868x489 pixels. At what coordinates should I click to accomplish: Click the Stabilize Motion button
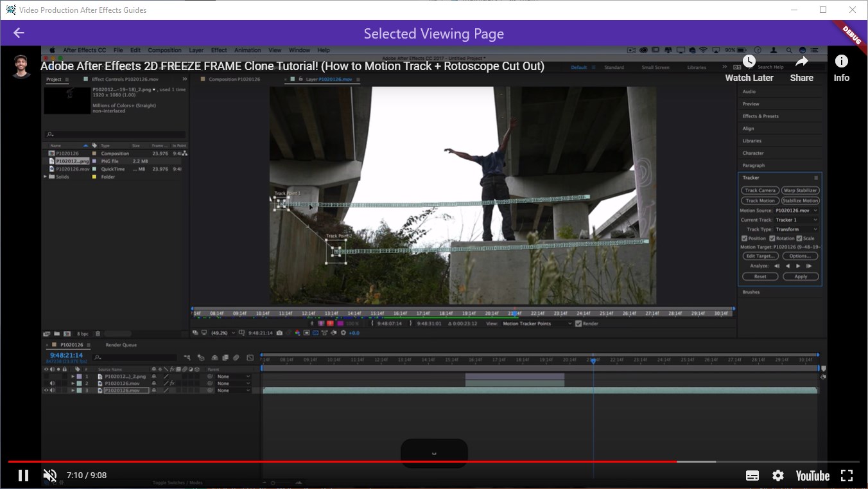tap(800, 201)
